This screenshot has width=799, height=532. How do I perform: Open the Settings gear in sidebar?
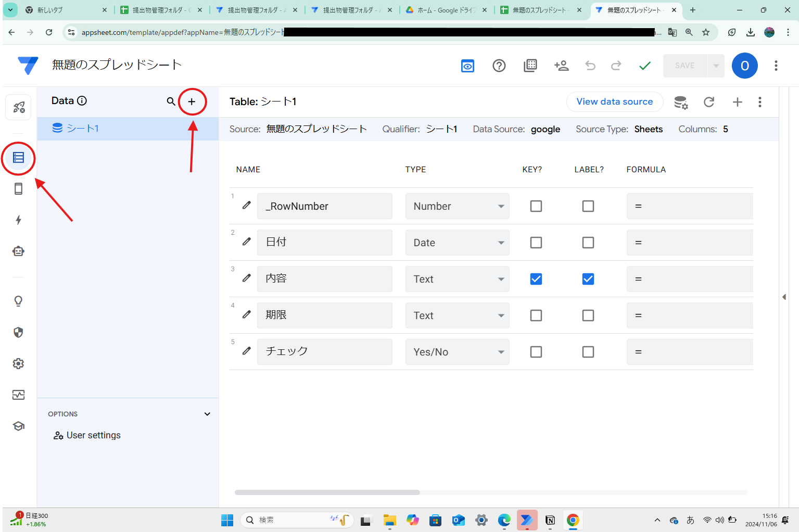[19, 363]
